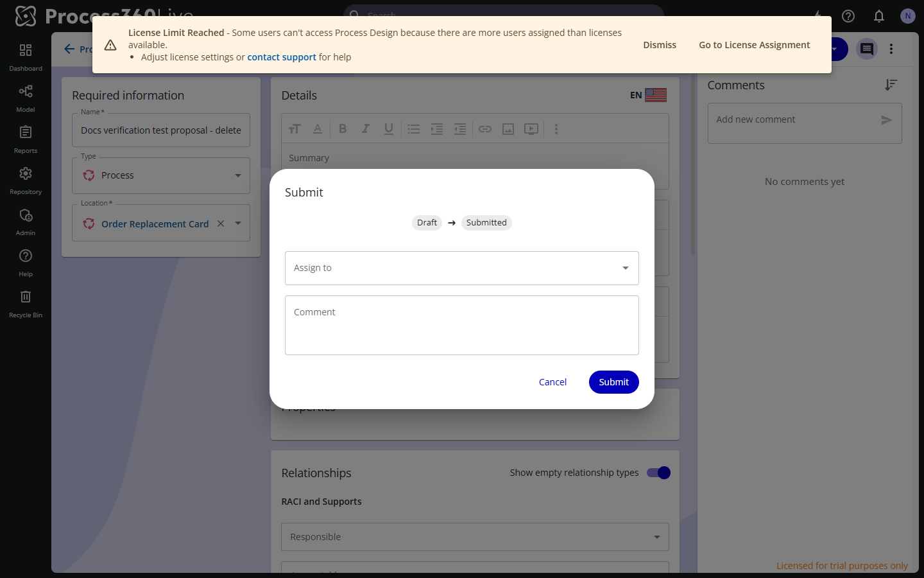
Task: Click the help question mark in top bar
Action: 848,16
